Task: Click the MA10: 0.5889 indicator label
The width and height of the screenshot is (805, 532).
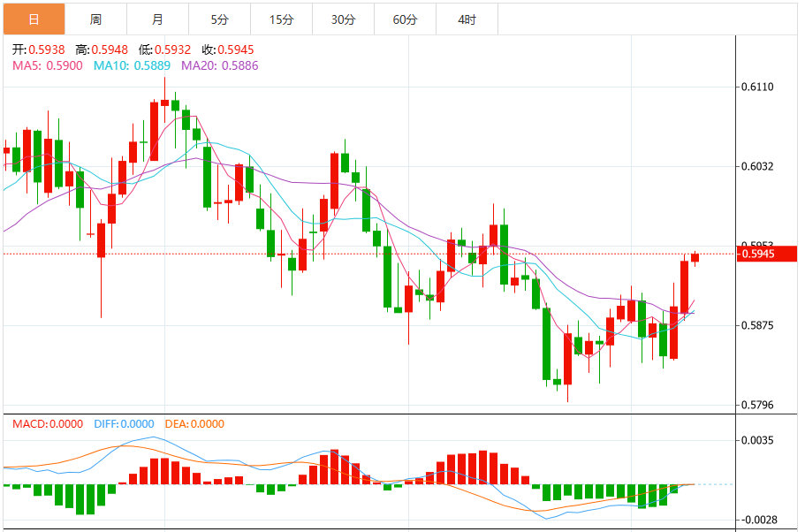Action: [x=132, y=65]
